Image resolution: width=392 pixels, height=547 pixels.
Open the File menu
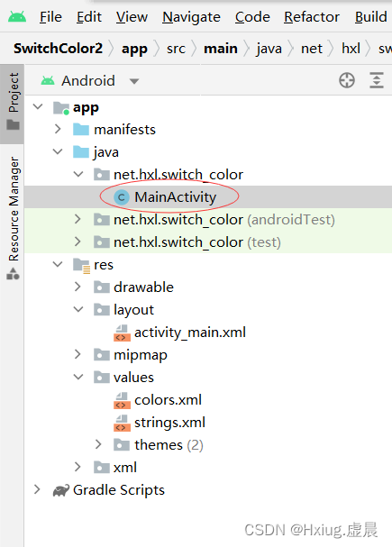[x=50, y=17]
